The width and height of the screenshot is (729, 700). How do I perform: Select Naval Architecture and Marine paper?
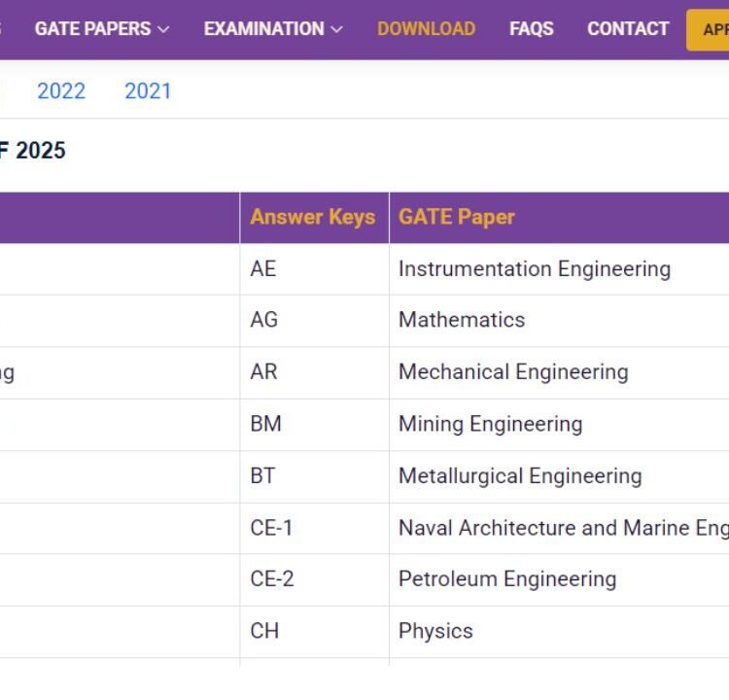[564, 528]
